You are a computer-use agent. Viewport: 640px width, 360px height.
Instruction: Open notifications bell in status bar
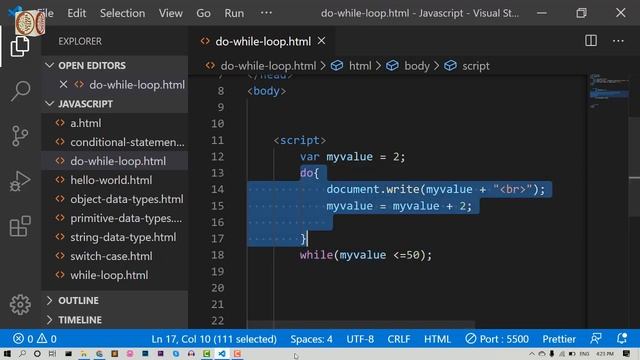coord(622,338)
